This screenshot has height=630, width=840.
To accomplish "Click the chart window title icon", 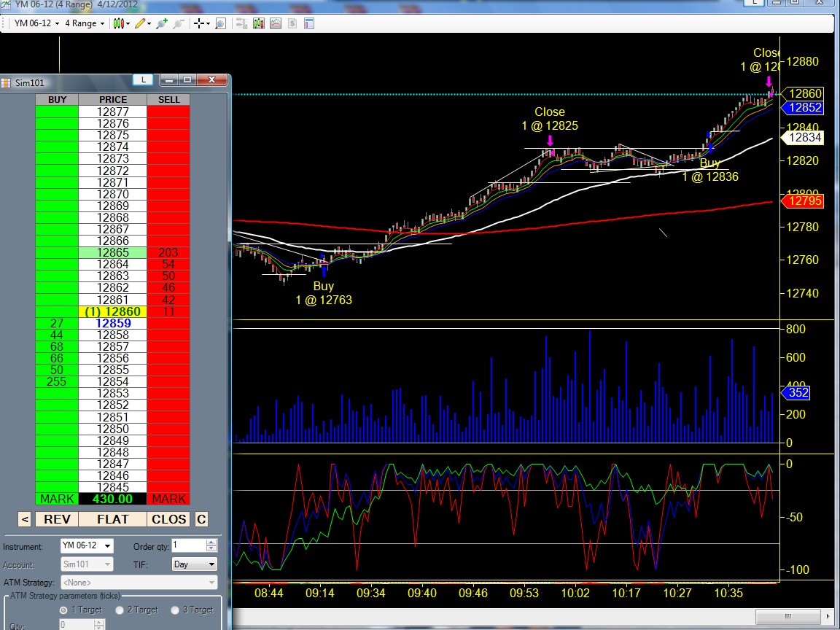I will coord(5,4).
